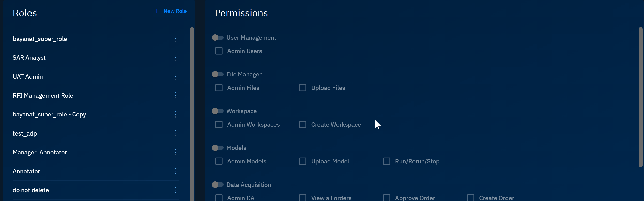Image resolution: width=644 pixels, height=201 pixels.
Task: Open options for do not delete role
Action: point(175,190)
